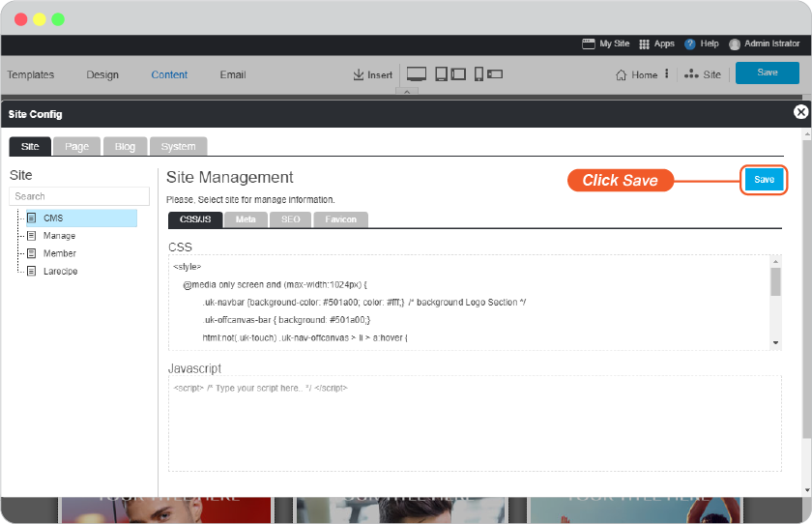The height and width of the screenshot is (524, 812).
Task: Click into the Site search field
Action: (79, 196)
